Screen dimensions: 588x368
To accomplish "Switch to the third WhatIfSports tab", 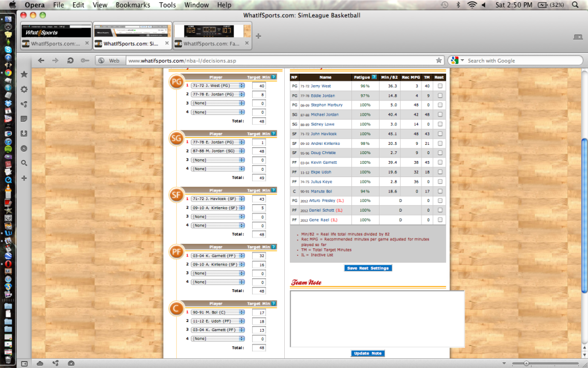I will [x=211, y=44].
